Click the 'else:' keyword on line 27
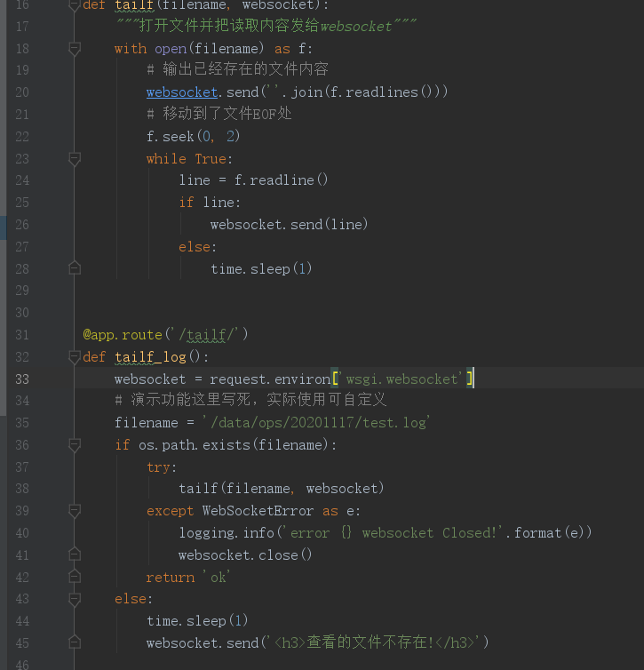The height and width of the screenshot is (670, 644). point(198,247)
